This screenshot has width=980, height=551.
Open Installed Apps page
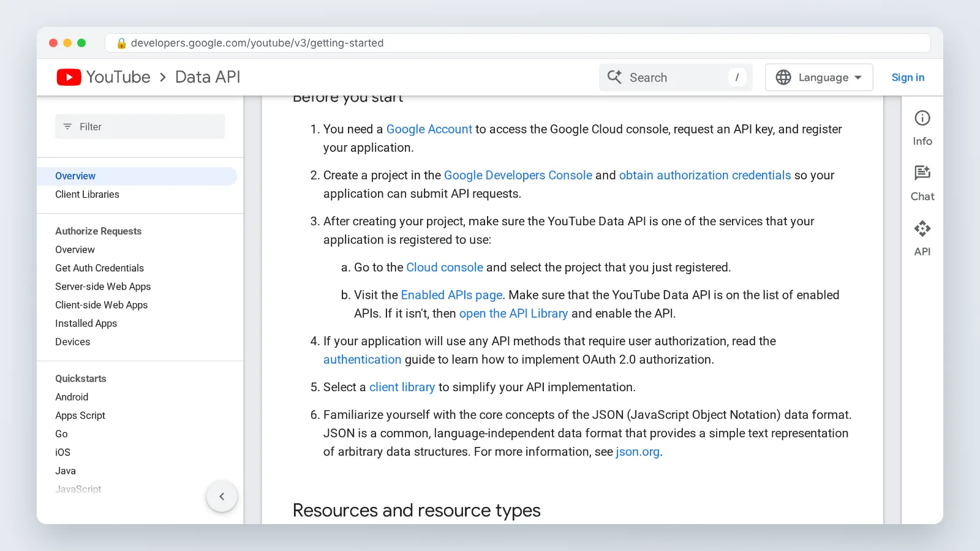pyautogui.click(x=86, y=323)
